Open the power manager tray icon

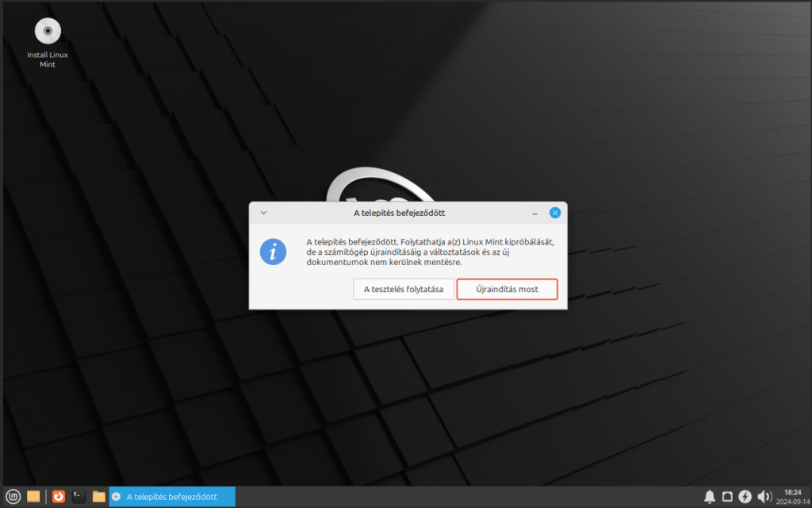745,497
